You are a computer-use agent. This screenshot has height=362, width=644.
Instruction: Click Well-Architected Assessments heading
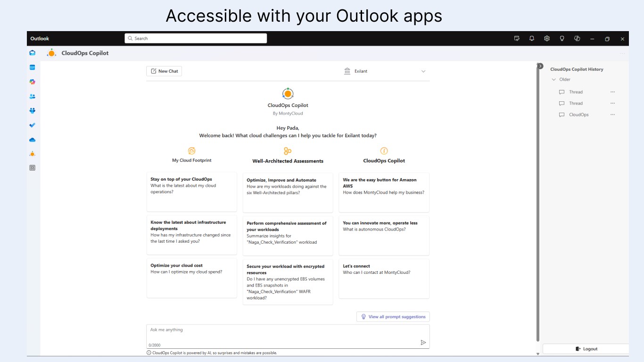pos(288,161)
